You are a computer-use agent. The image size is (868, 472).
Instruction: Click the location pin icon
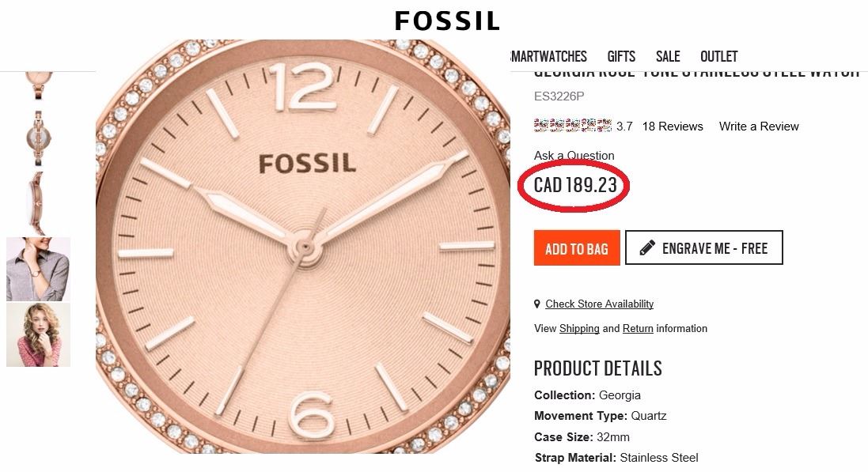point(537,304)
